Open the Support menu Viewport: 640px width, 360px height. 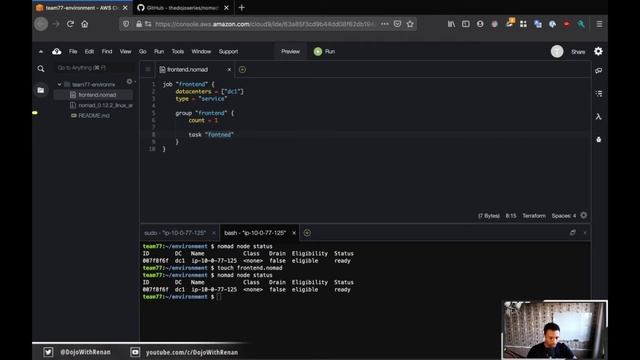tap(228, 51)
